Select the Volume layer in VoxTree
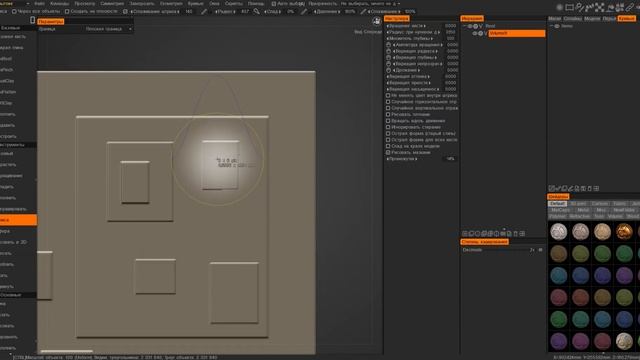640x360 pixels. point(517,33)
